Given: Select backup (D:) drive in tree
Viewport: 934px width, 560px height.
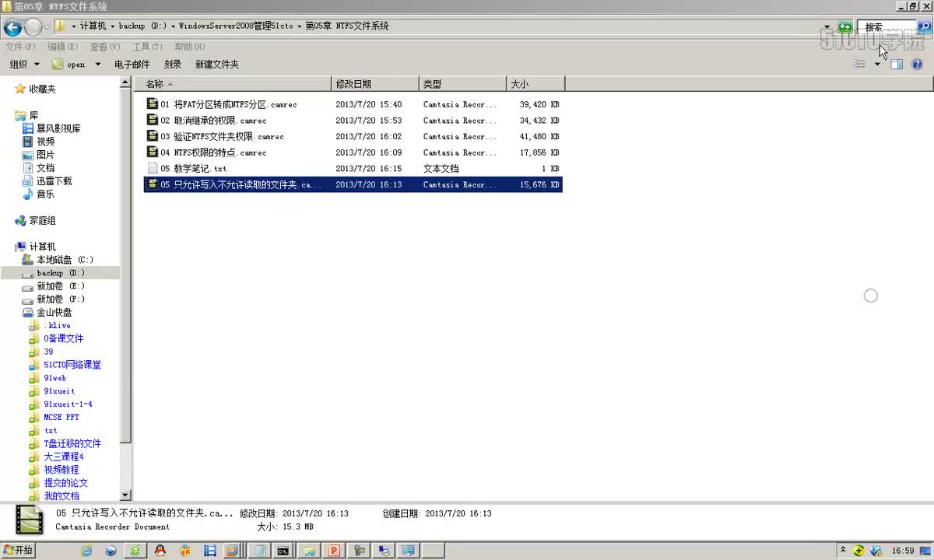Looking at the screenshot, I should (x=61, y=273).
